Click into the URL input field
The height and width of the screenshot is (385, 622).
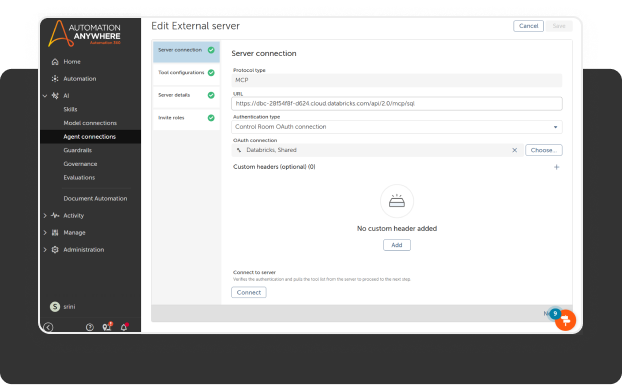click(x=397, y=103)
